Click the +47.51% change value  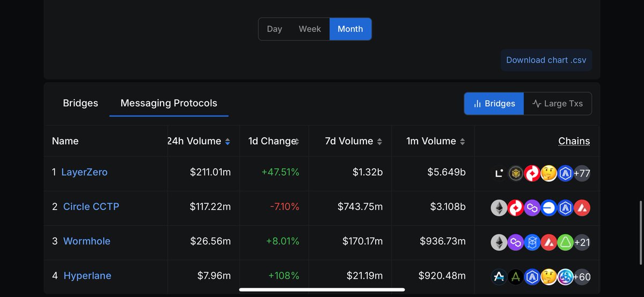(280, 172)
